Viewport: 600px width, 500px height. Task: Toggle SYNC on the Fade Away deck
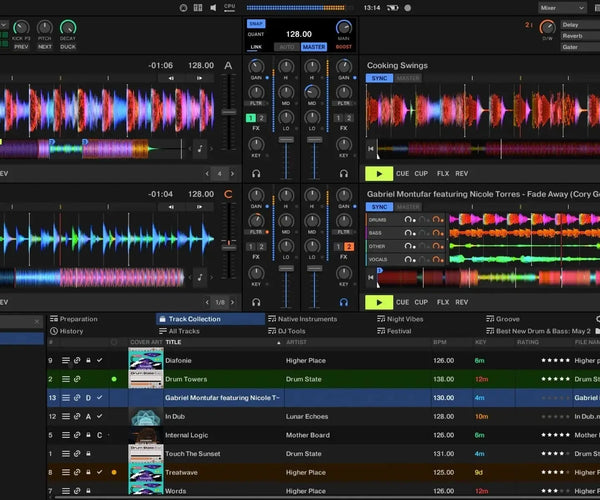point(379,207)
